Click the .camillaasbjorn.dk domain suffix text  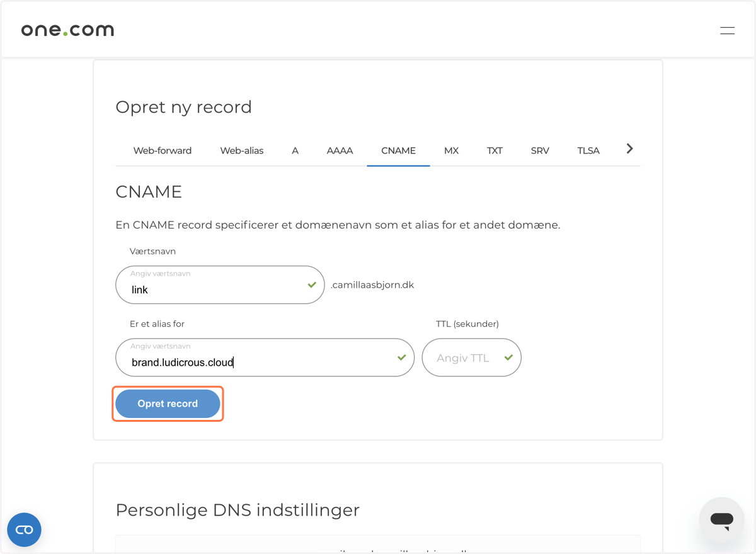pos(372,285)
